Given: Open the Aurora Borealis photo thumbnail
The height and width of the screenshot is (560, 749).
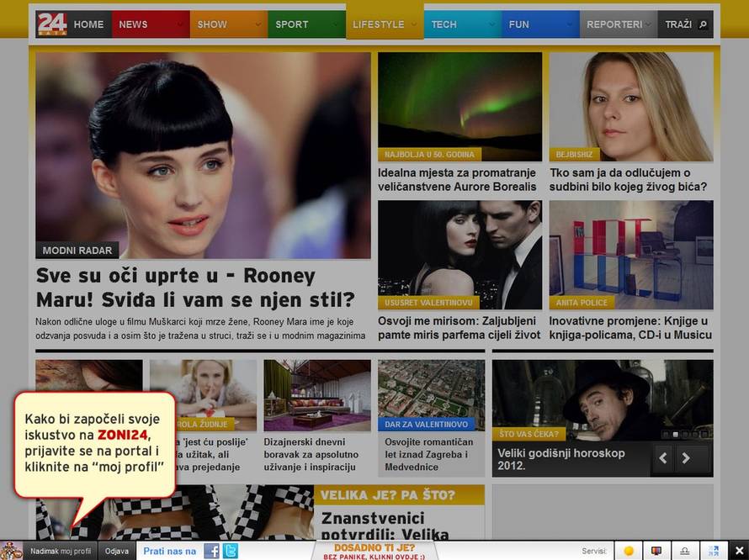Looking at the screenshot, I should coord(459,106).
